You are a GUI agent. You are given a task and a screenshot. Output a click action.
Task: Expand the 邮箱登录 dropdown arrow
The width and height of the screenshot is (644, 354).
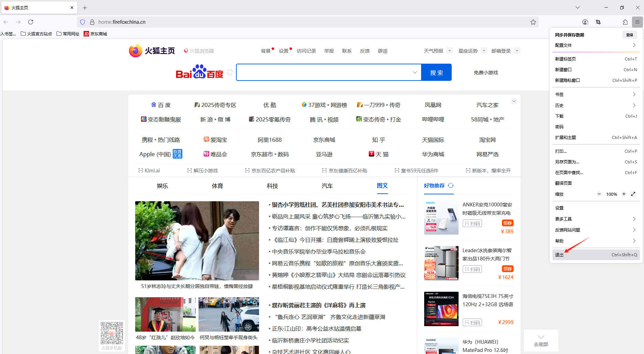click(x=517, y=51)
